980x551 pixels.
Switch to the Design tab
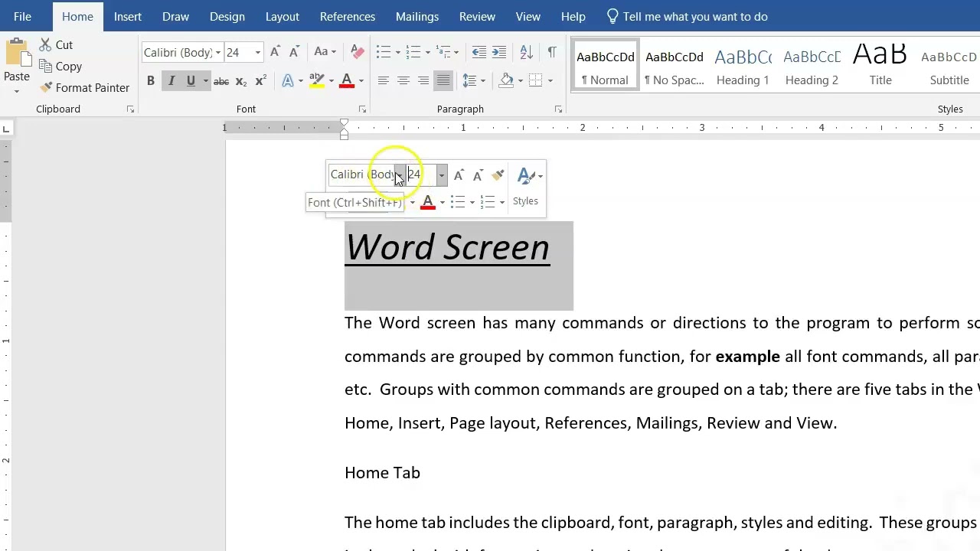227,16
